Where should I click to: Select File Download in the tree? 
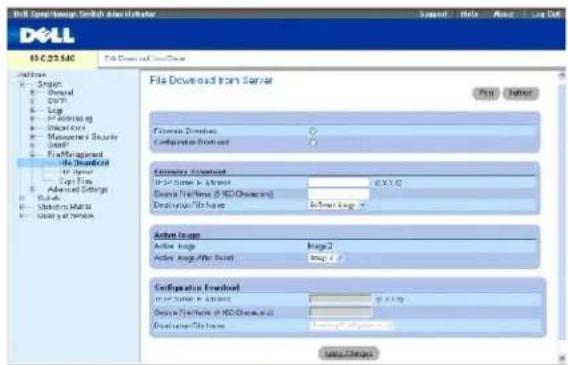point(84,163)
